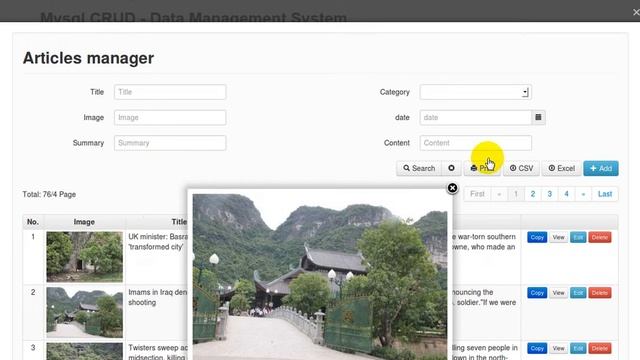Copy the article in row 3
This screenshot has width=640, height=360.
pos(537,348)
